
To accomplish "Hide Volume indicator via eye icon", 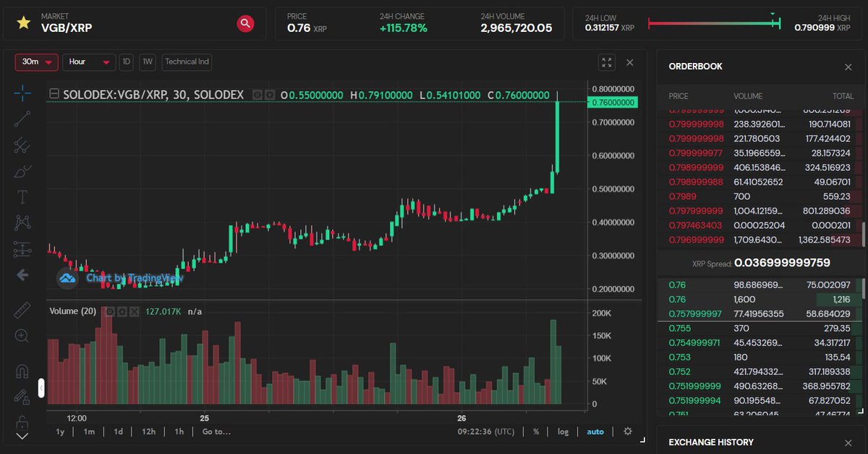I will (111, 311).
